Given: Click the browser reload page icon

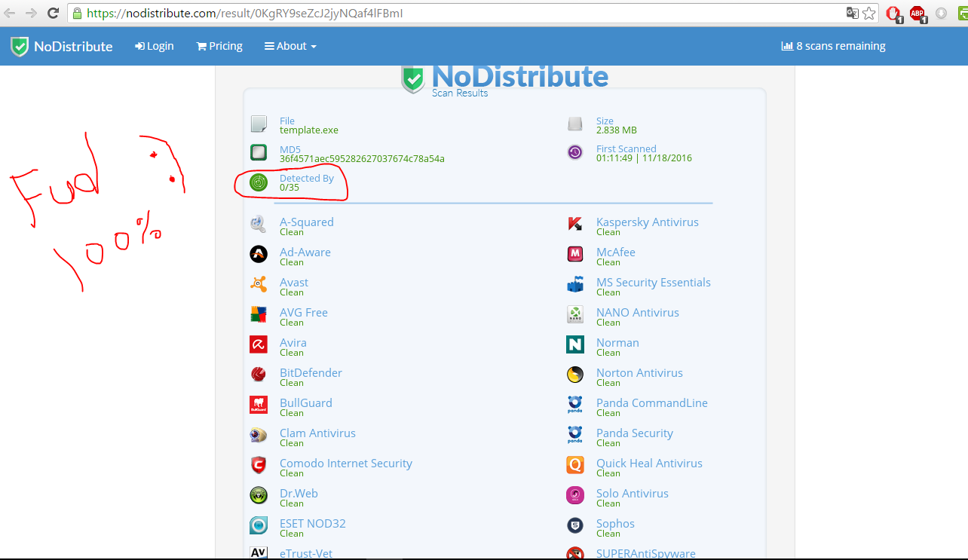Looking at the screenshot, I should [x=53, y=13].
